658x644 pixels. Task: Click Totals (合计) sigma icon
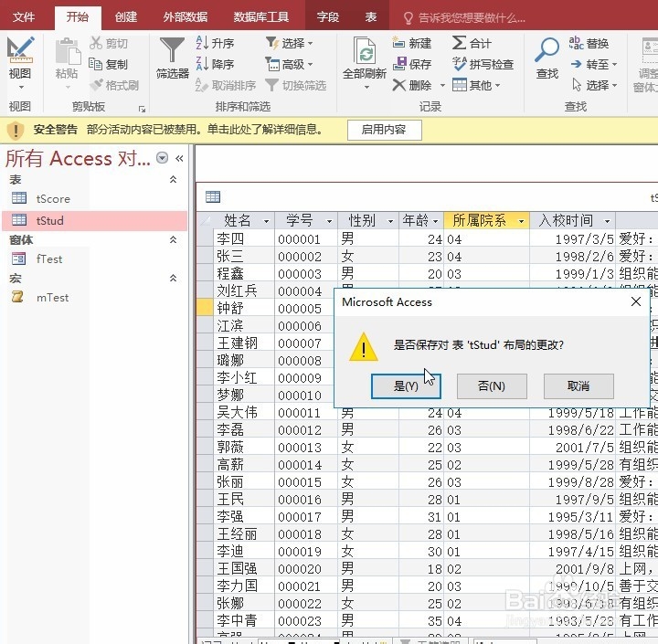click(459, 43)
